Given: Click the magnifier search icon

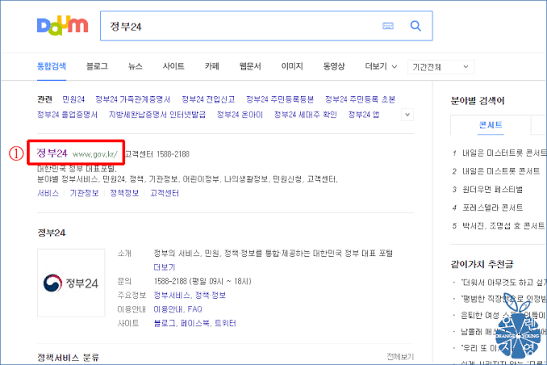Looking at the screenshot, I should click(415, 26).
